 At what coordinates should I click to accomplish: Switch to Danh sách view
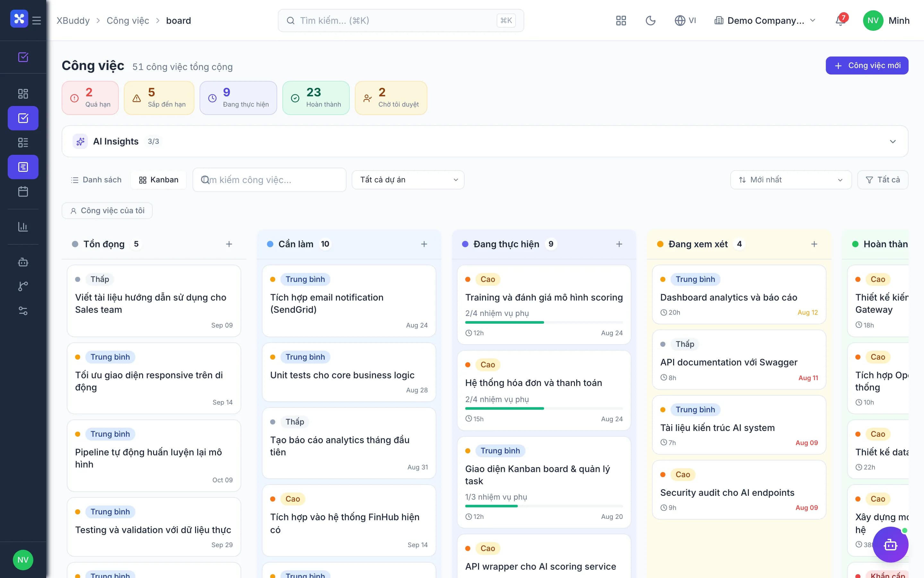pos(96,180)
